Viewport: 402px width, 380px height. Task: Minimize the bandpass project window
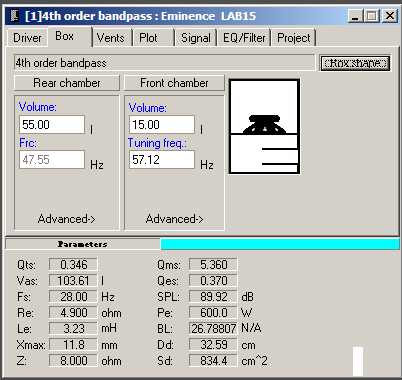pyautogui.click(x=355, y=16)
